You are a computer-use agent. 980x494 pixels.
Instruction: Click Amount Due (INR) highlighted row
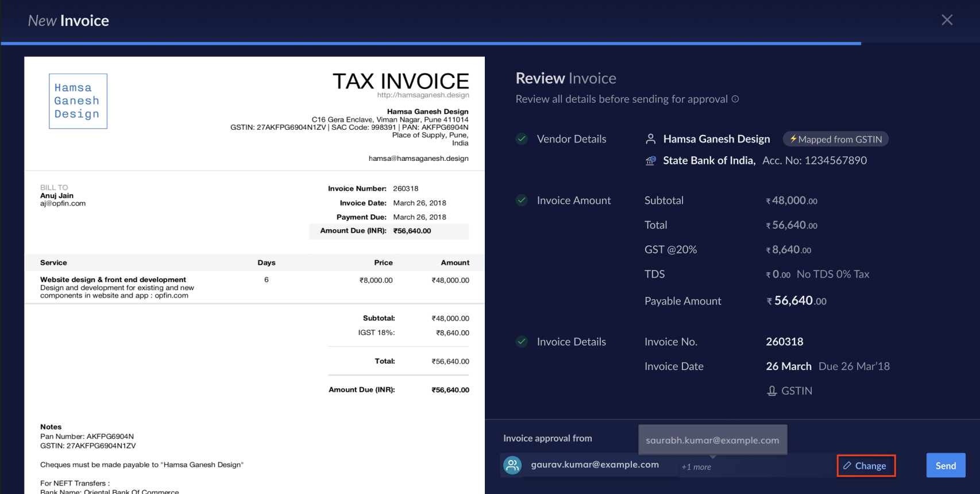(389, 231)
